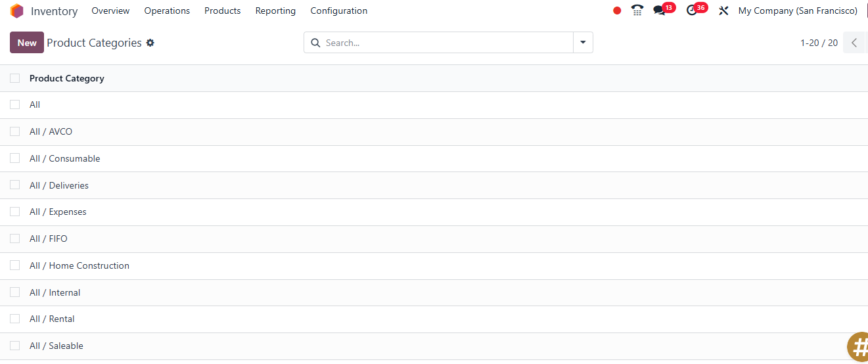Open the All category row
The height and width of the screenshot is (364, 868).
[x=434, y=105]
